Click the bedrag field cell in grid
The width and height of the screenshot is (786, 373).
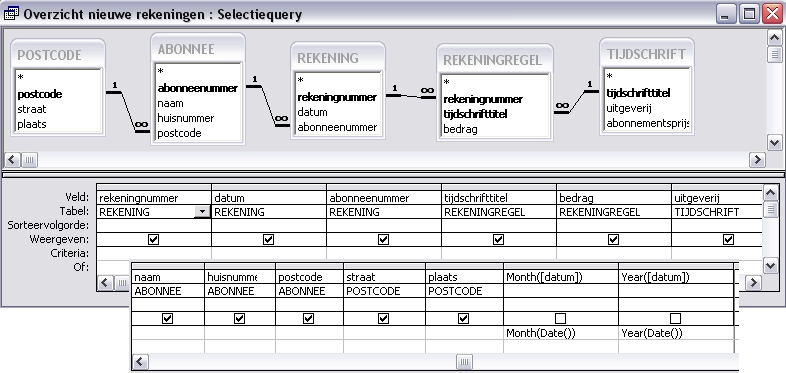click(x=614, y=198)
